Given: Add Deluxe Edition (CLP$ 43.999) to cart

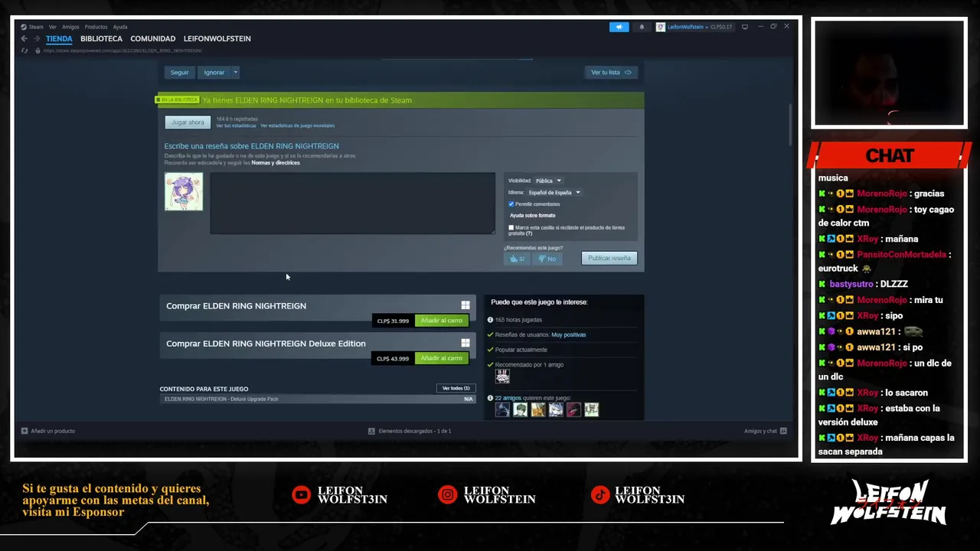Looking at the screenshot, I should click(442, 358).
